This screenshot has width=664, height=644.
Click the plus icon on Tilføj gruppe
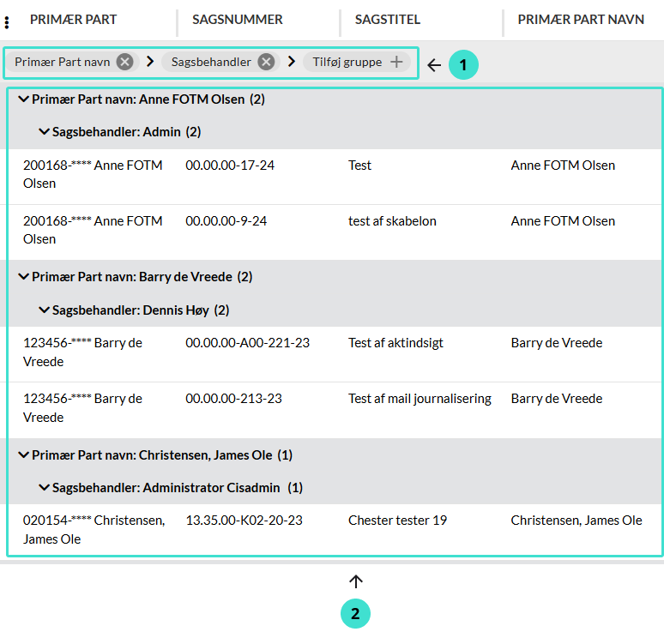[396, 62]
